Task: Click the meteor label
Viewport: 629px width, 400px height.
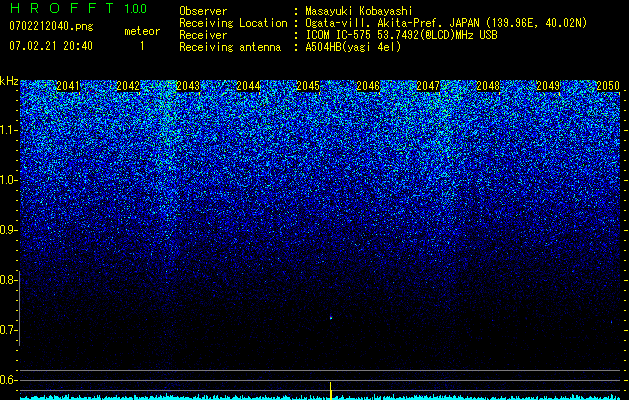Action: pyautogui.click(x=142, y=31)
